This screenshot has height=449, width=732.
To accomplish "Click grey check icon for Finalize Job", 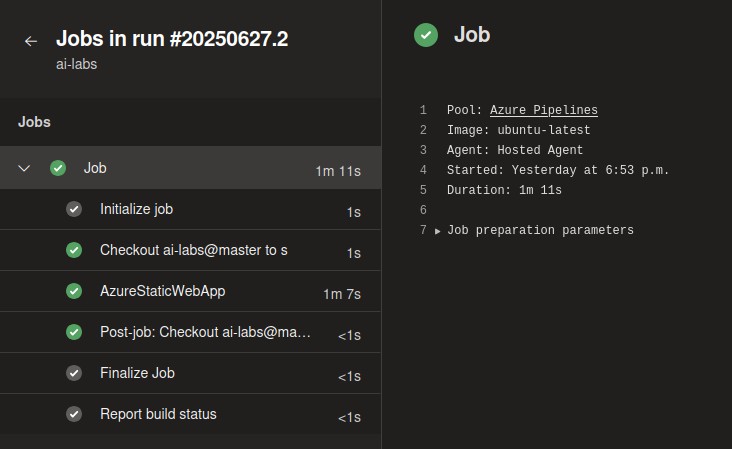I will [x=74, y=373].
